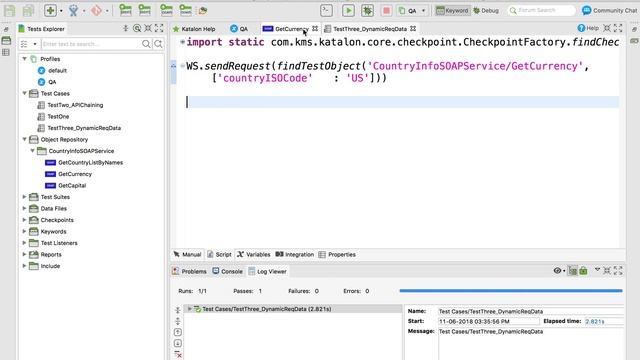Click the second green record toolbar icon
The width and height of the screenshot is (640, 360).
pyautogui.click(x=144, y=10)
